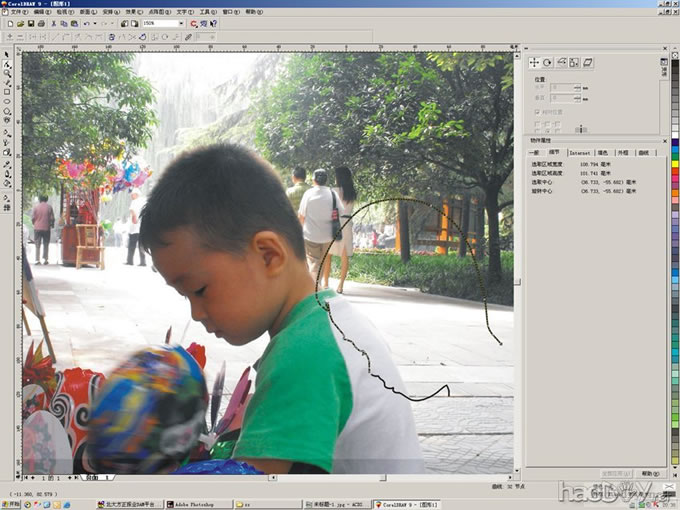The height and width of the screenshot is (510, 680).
Task: Select the Rotate transform icon in the docker
Action: [x=548, y=62]
